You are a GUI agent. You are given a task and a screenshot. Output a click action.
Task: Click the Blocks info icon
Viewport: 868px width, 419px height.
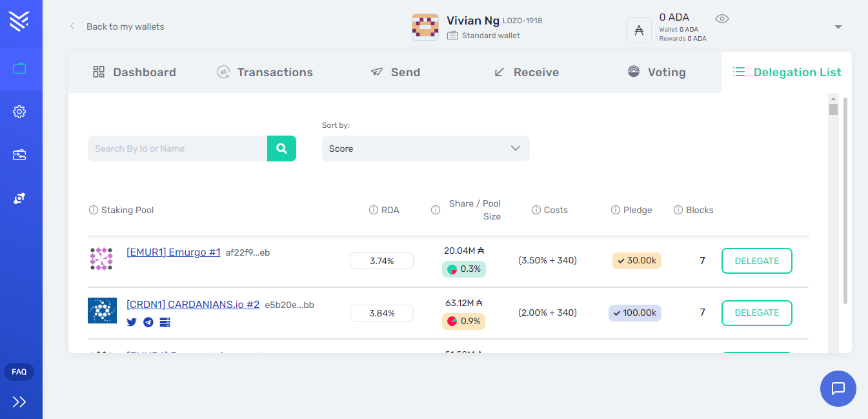tap(678, 210)
